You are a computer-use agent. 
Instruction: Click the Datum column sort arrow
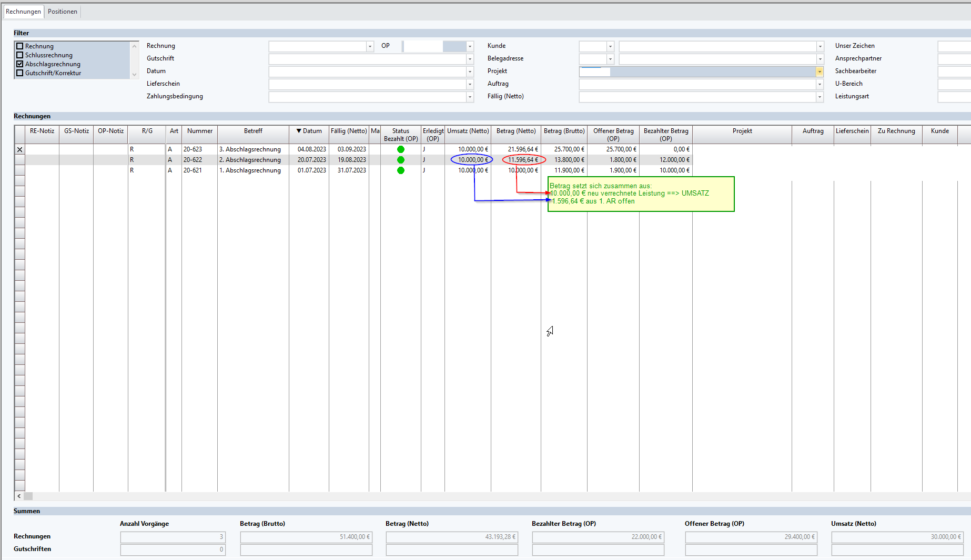point(299,131)
